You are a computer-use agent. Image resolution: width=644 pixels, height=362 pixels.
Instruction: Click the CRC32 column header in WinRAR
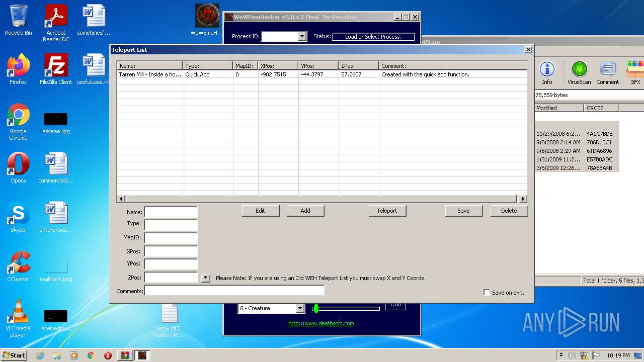tap(601, 108)
